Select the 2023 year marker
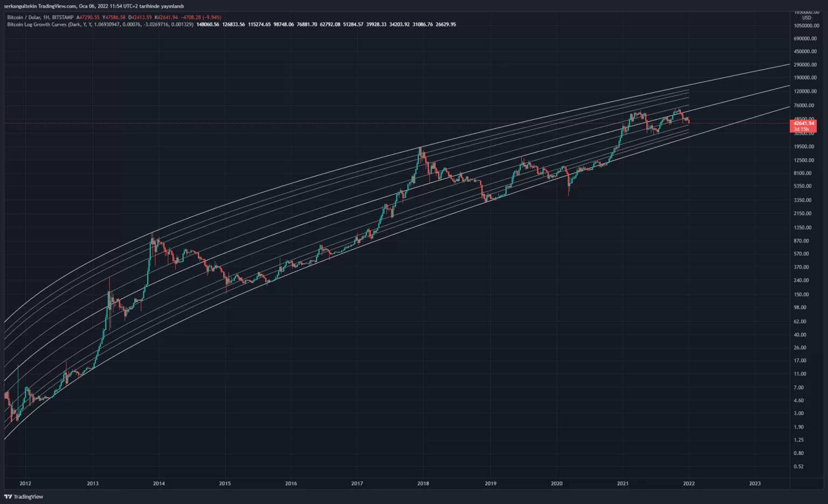This screenshot has width=828, height=504. pos(755,484)
